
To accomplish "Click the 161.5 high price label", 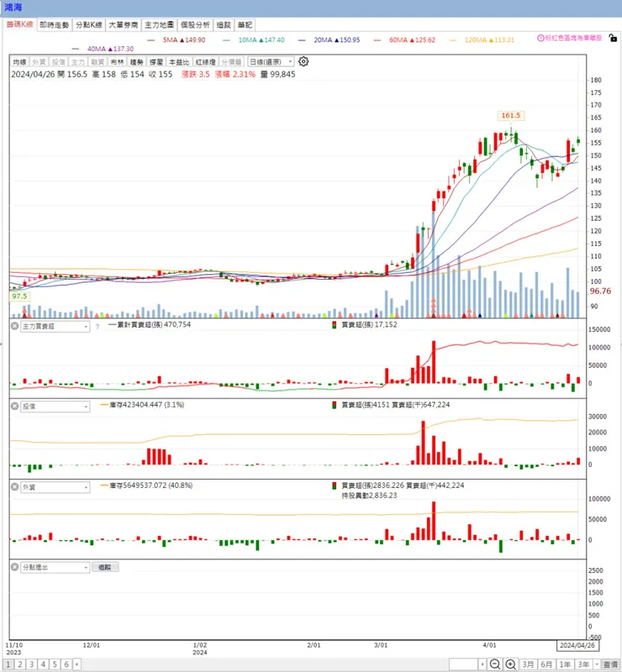I will (510, 116).
